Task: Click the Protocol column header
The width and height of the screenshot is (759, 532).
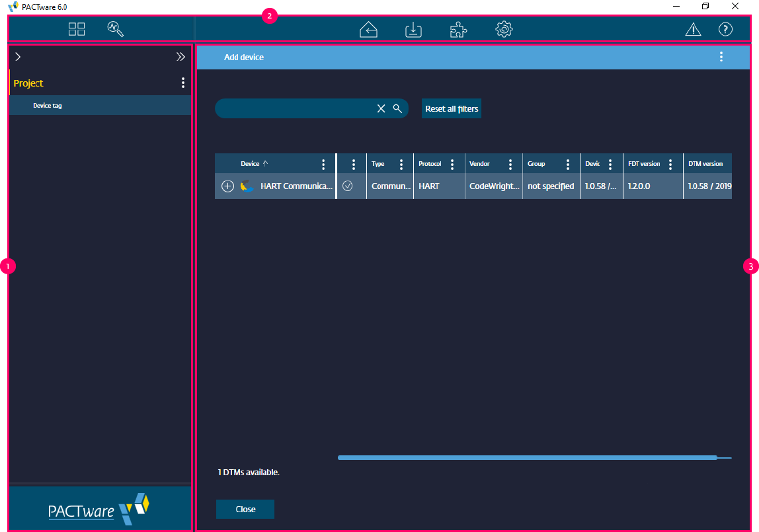Action: pyautogui.click(x=430, y=164)
